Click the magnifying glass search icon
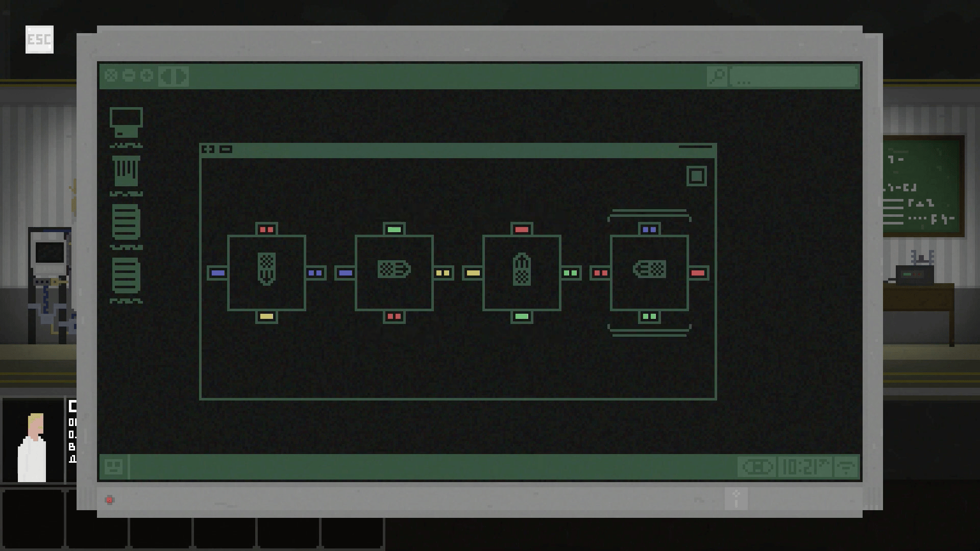This screenshot has width=980, height=551. click(x=717, y=77)
